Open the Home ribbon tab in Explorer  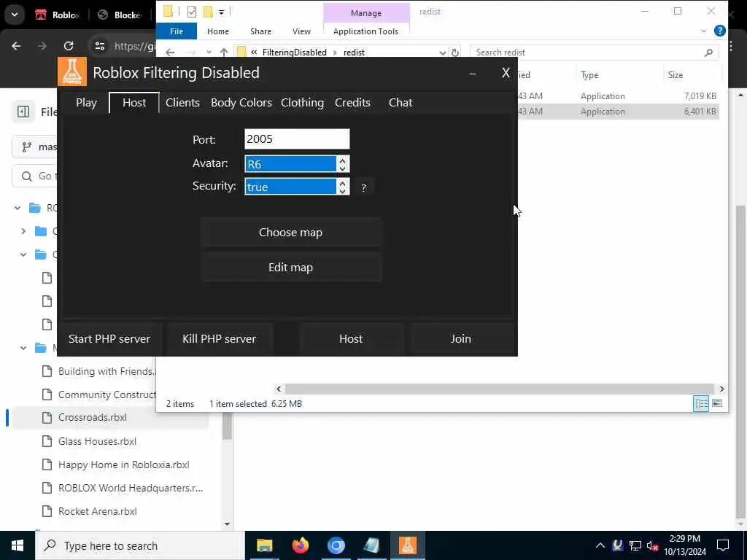(x=217, y=31)
